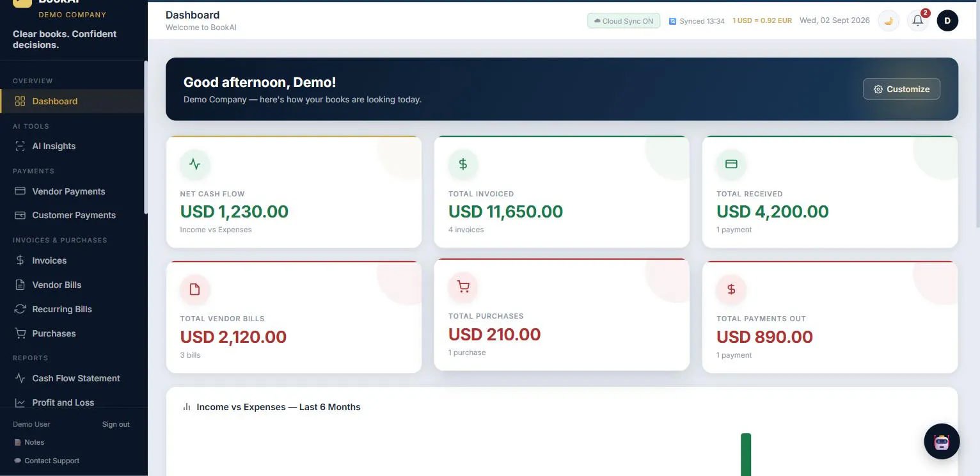Click the green bar in the chart
This screenshot has width=980, height=476.
(746, 454)
